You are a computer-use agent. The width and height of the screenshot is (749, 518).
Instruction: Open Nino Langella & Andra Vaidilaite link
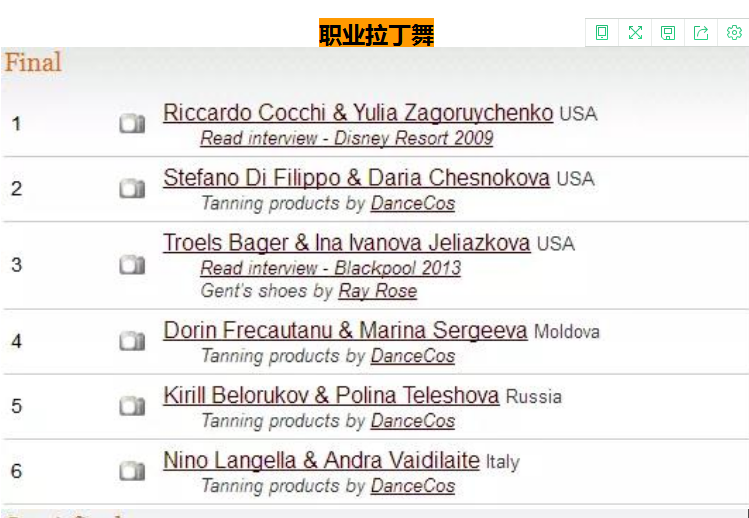click(x=321, y=461)
